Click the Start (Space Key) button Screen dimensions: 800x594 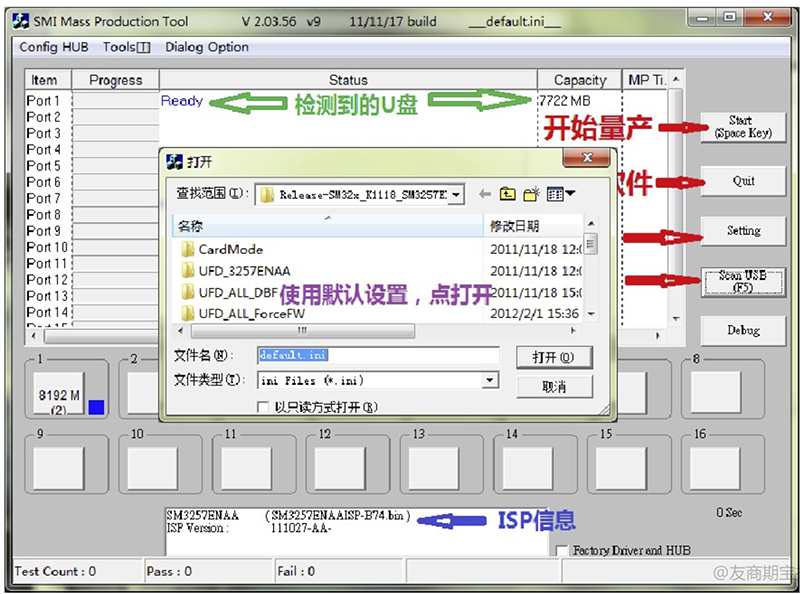tap(743, 127)
